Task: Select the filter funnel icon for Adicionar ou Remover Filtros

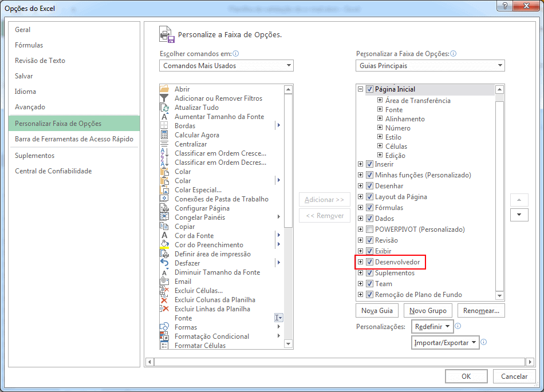Action: tap(164, 98)
